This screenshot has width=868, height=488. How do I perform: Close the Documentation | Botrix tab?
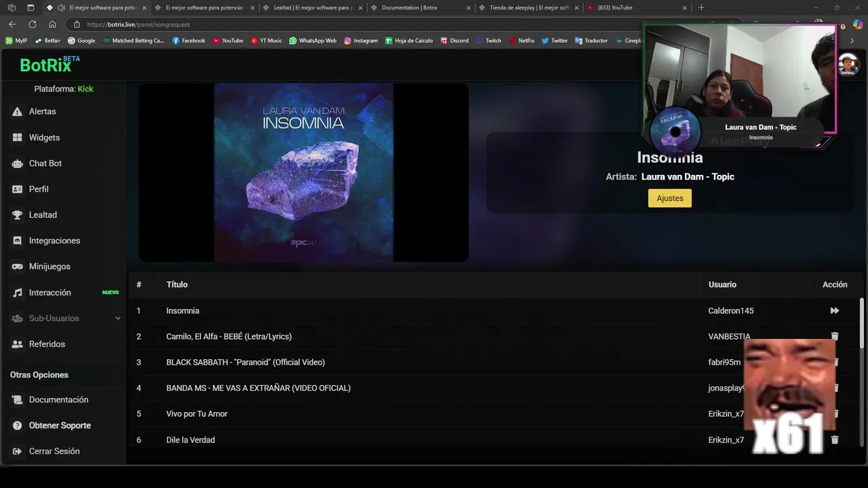pos(468,8)
